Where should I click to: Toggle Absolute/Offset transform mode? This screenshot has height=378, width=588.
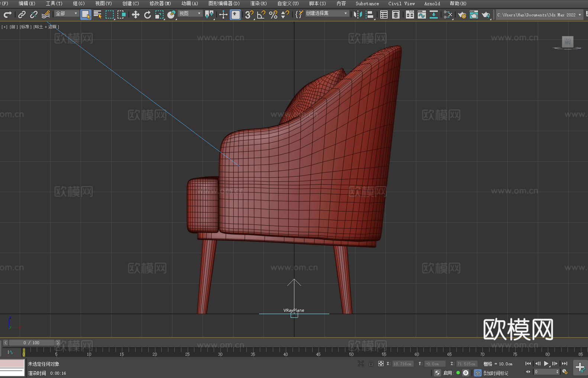click(x=381, y=364)
